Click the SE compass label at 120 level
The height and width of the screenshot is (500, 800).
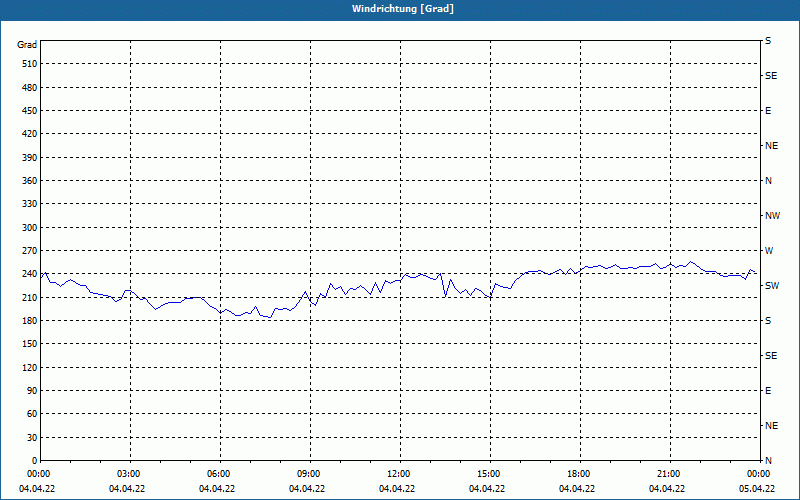pos(771,356)
